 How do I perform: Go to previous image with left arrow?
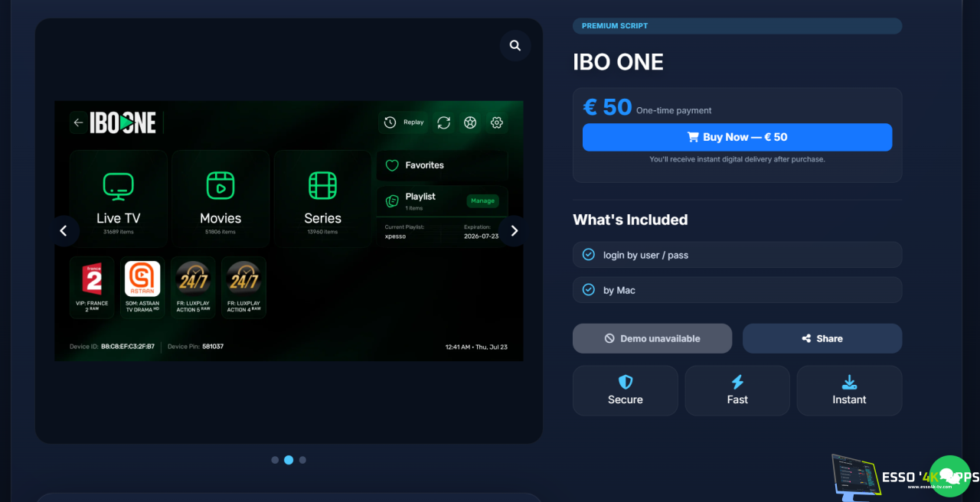[64, 230]
